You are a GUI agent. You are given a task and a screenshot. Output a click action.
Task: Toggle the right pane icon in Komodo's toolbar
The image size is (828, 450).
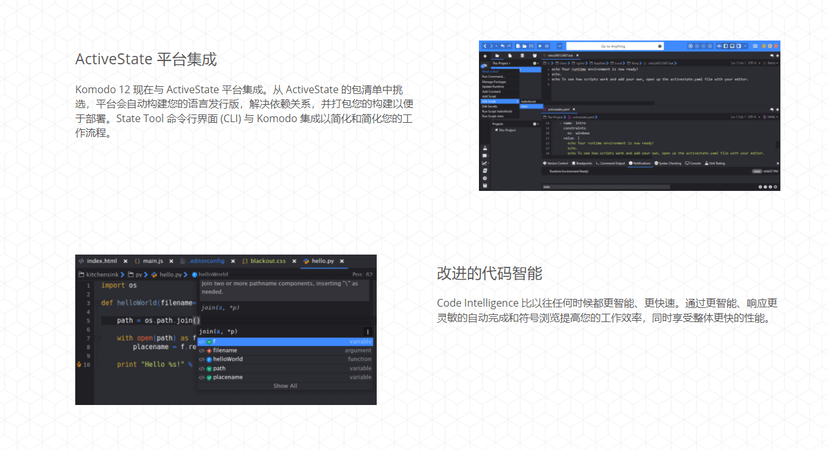coord(739,46)
